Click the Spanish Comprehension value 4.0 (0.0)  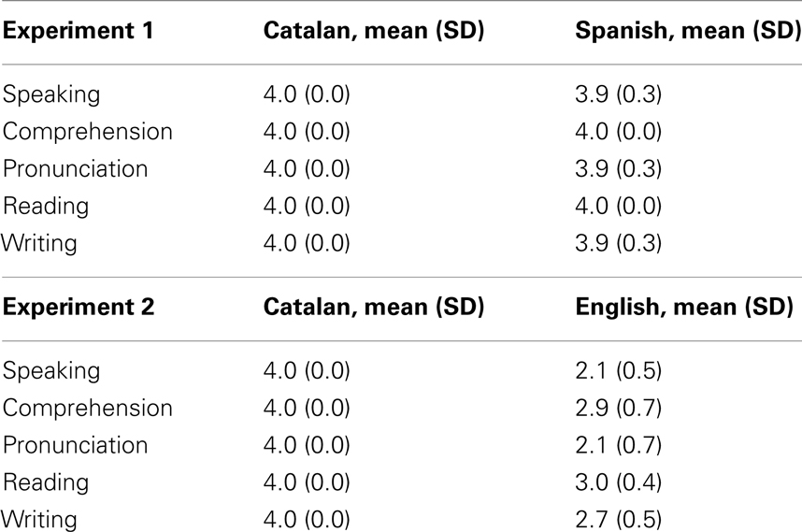point(618,132)
